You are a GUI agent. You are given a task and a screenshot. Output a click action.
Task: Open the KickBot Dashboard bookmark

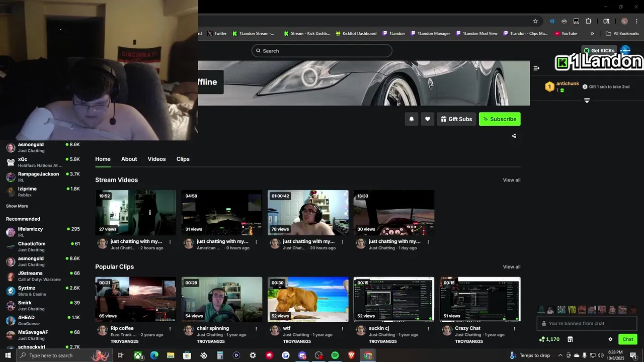pyautogui.click(x=356, y=34)
